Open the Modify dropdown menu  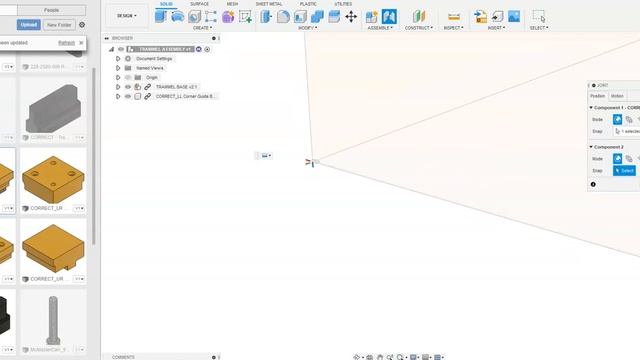click(x=307, y=28)
